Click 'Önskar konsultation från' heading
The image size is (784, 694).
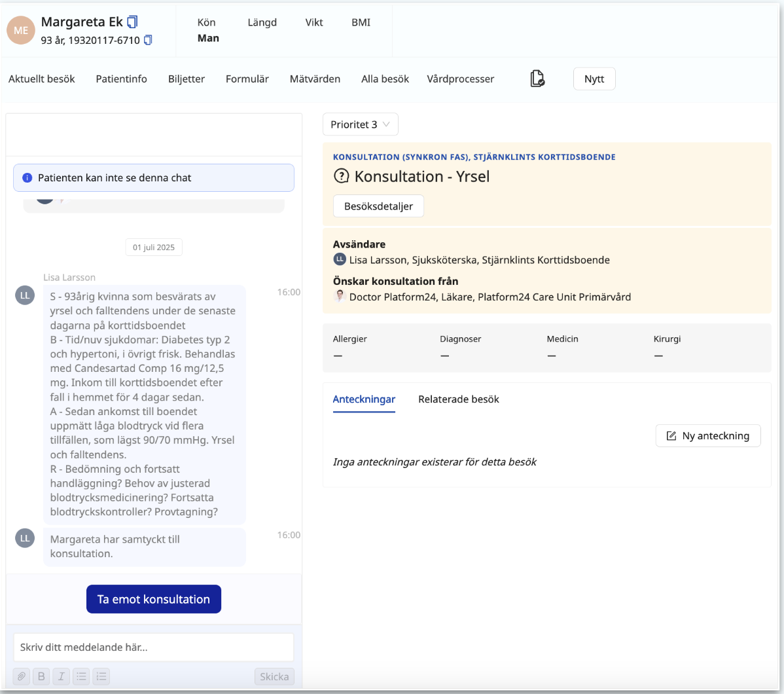[x=395, y=282]
